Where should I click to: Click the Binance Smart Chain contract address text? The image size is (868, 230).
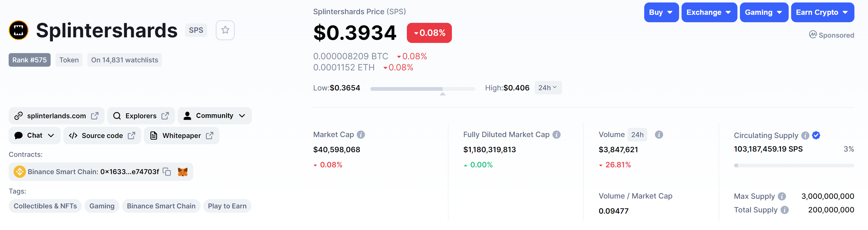coord(129,172)
